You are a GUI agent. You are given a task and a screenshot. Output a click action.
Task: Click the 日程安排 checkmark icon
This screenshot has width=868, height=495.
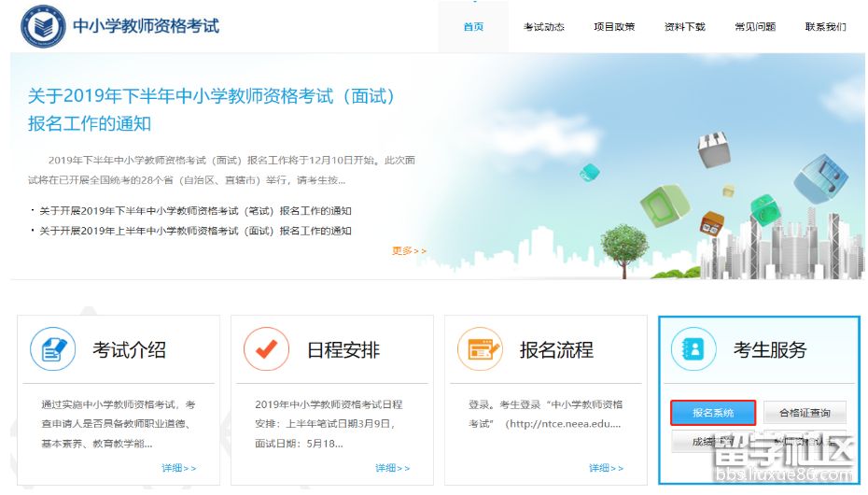pyautogui.click(x=266, y=348)
